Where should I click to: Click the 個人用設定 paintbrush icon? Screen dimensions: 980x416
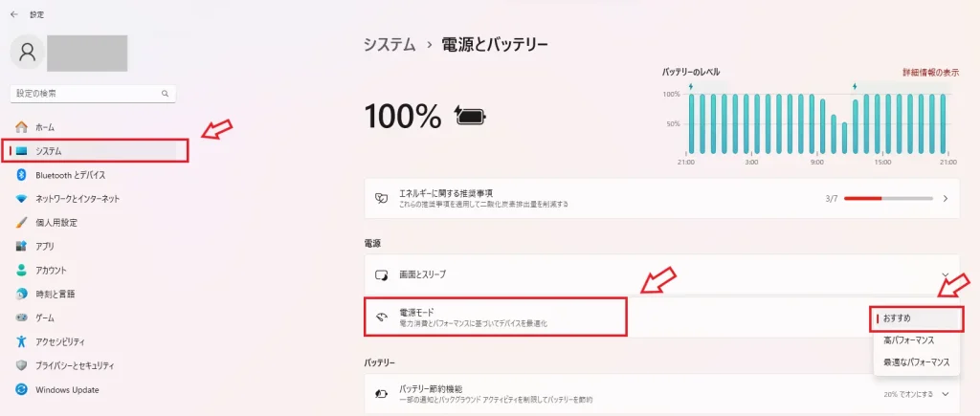tap(22, 223)
